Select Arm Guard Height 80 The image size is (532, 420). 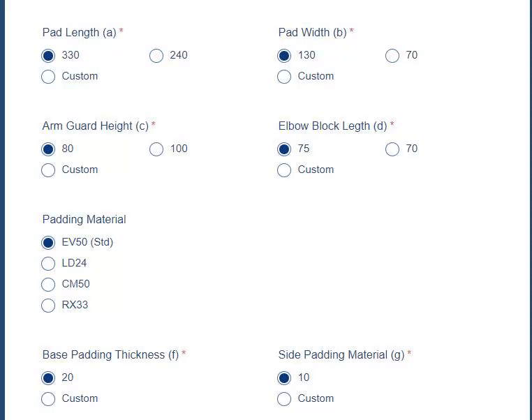pos(48,149)
